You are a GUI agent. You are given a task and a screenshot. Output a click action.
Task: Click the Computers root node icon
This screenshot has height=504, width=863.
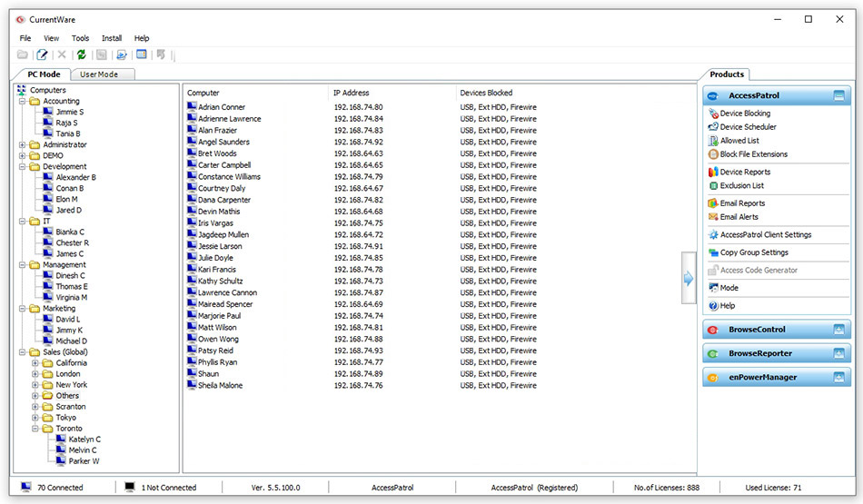[x=22, y=90]
